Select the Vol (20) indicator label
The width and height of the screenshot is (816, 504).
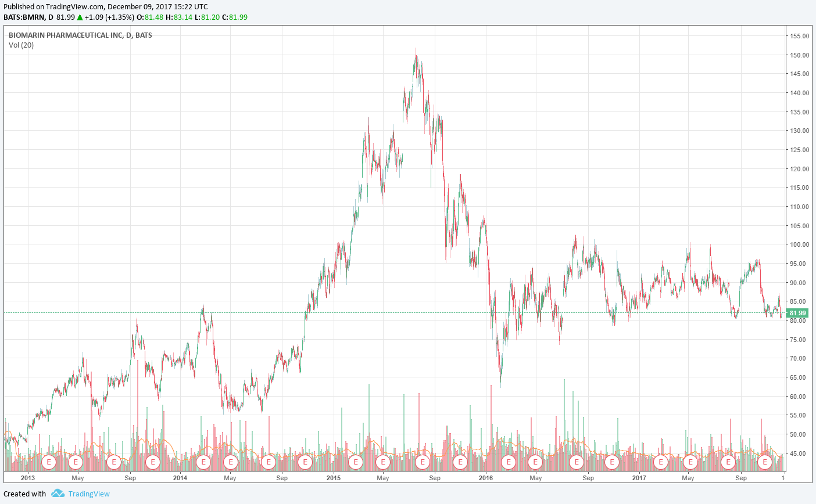pos(22,45)
